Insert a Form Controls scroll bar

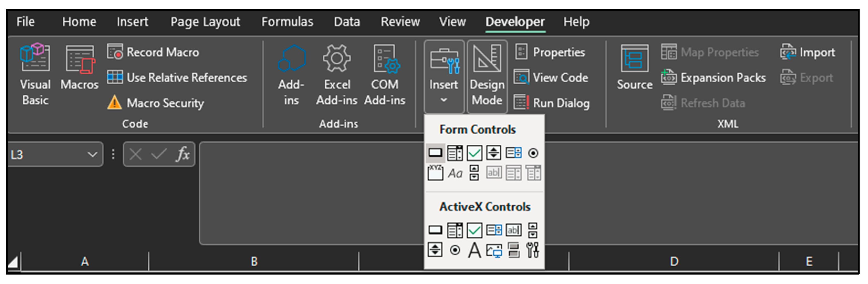point(474,173)
